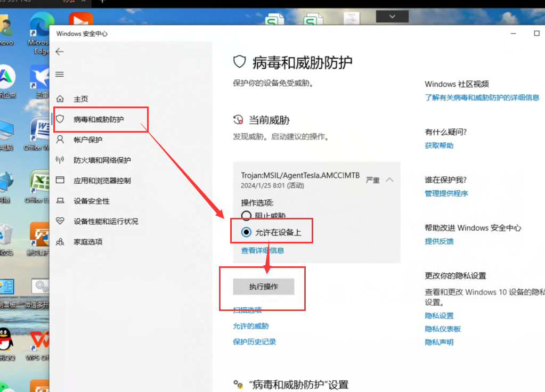This screenshot has width=545, height=392.
Task: Select 设备性能和运行状况 in the sidebar
Action: (x=105, y=222)
